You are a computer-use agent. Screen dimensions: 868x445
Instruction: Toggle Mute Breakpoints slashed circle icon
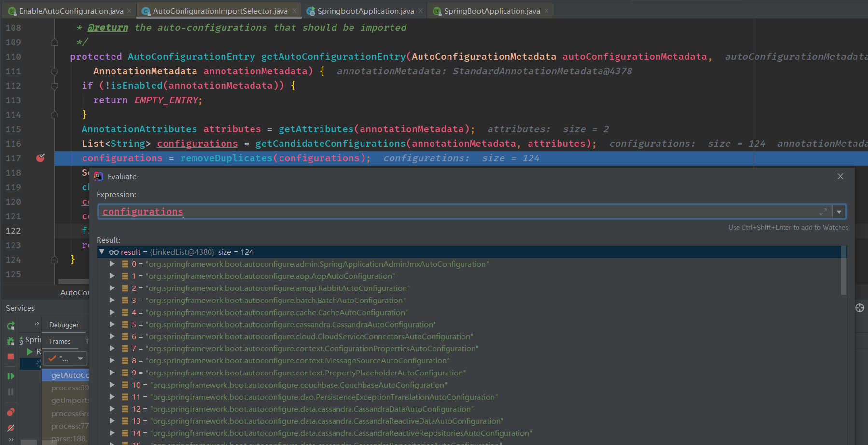(11, 428)
